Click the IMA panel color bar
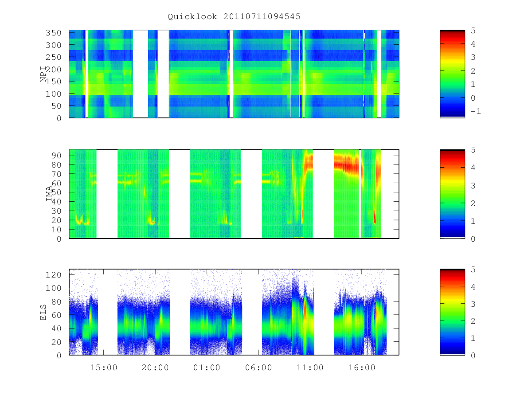The image size is (532, 399). 452,194
